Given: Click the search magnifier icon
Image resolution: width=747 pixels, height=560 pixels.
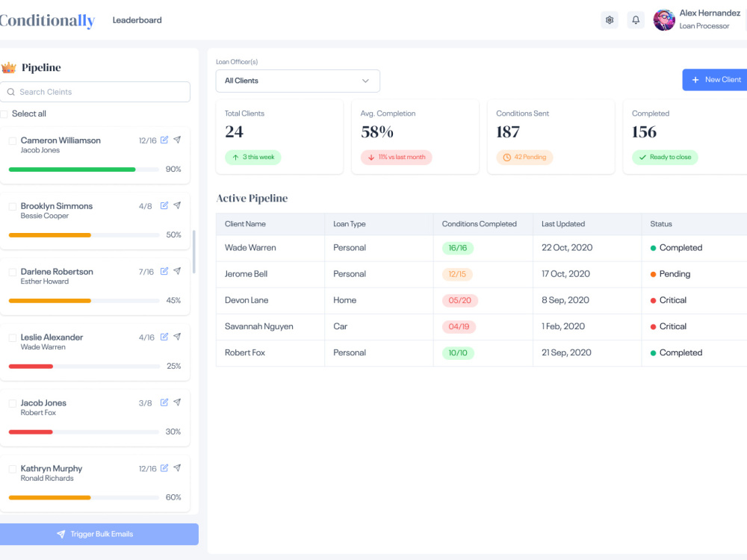Looking at the screenshot, I should [11, 92].
